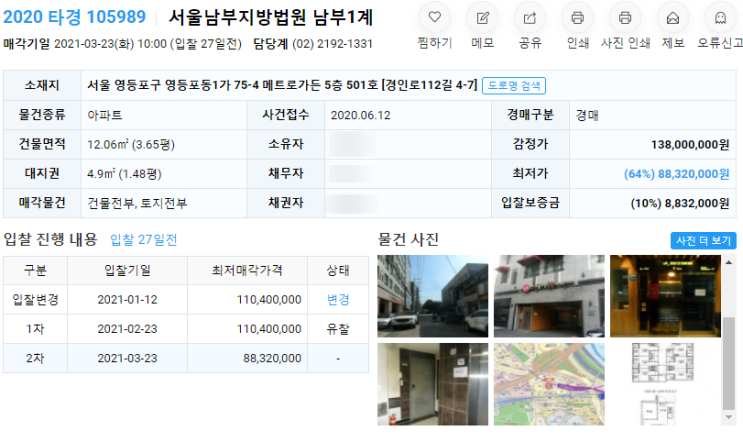743x442 pixels.
Task: Click the 입찰 27일전 blue label
Action: pos(144,240)
